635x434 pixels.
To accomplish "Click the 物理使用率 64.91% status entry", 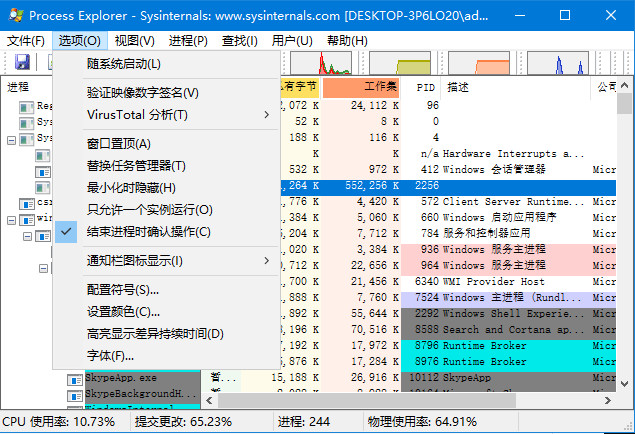I will pyautogui.click(x=422, y=422).
